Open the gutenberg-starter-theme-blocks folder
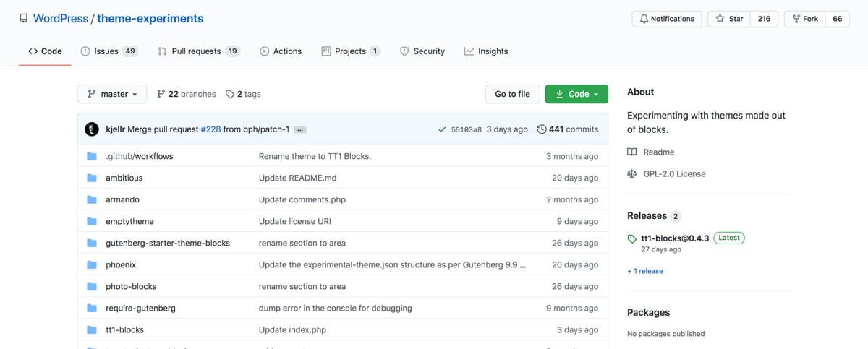This screenshot has width=868, height=349. (168, 243)
